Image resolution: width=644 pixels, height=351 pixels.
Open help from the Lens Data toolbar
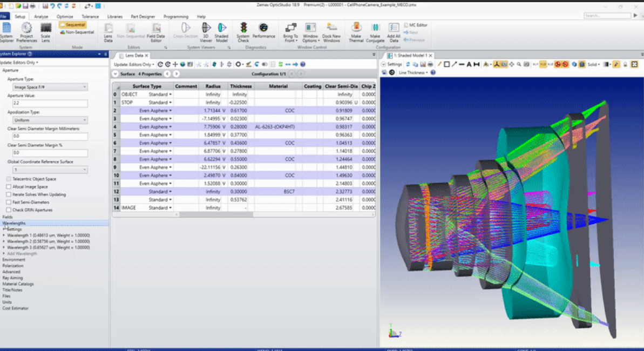click(x=303, y=64)
